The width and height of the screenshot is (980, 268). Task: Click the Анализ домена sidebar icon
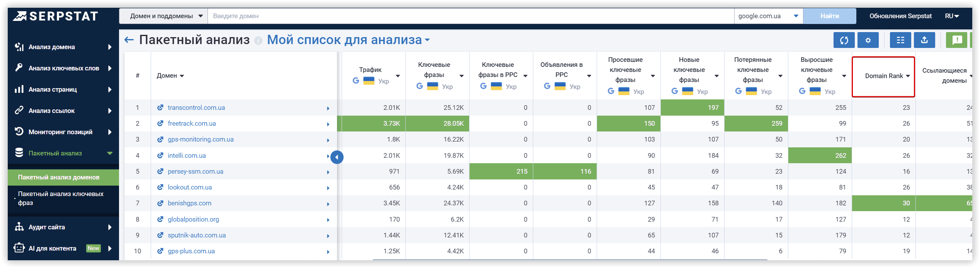click(19, 47)
